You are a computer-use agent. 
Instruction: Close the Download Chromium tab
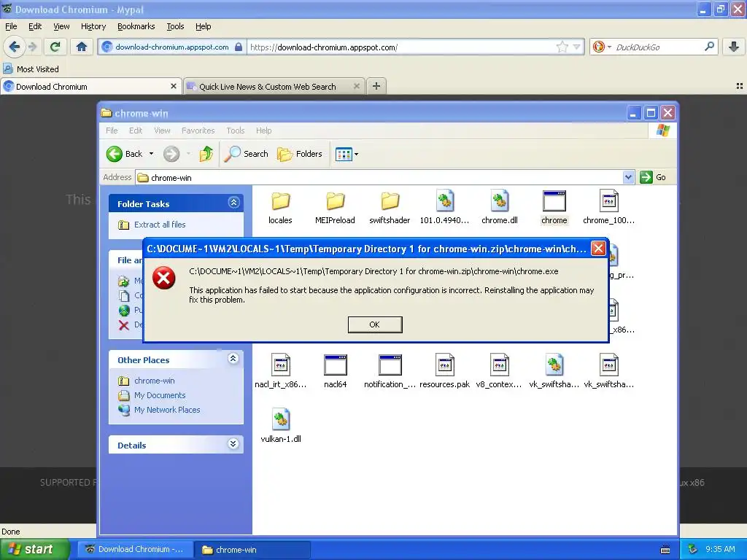(x=174, y=86)
